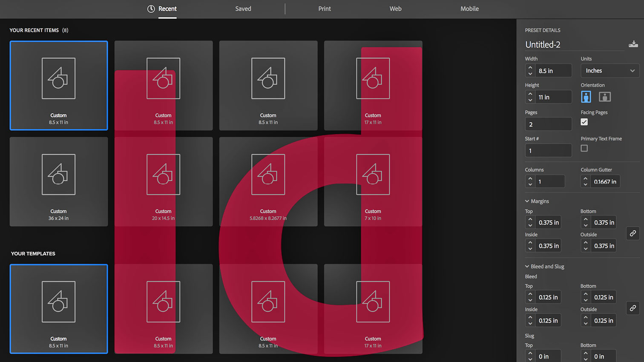Click the Column Gutter 0.1667 in field
The width and height of the screenshot is (644, 362).
pyautogui.click(x=605, y=181)
